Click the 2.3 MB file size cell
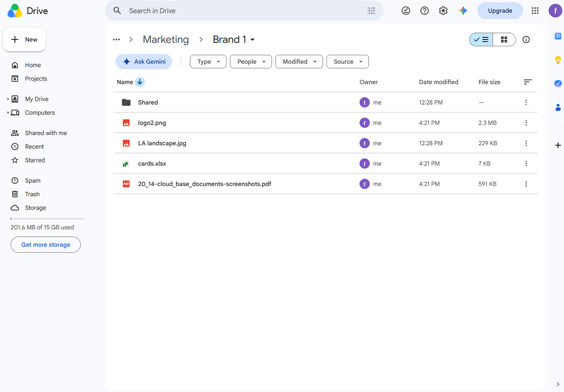564x392 pixels. coord(487,123)
